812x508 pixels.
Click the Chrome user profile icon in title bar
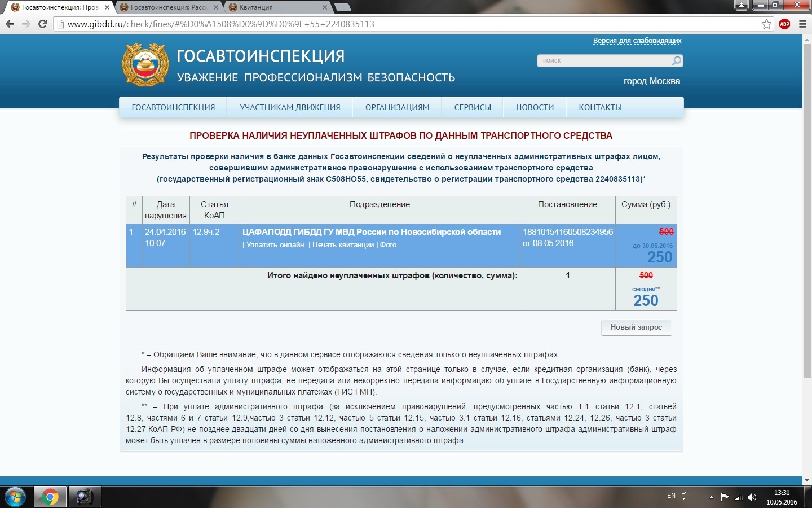point(741,5)
